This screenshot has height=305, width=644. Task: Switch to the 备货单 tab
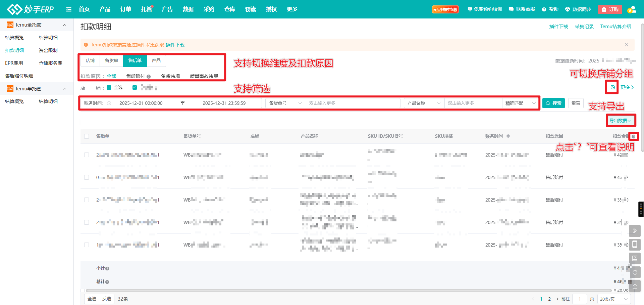click(111, 60)
